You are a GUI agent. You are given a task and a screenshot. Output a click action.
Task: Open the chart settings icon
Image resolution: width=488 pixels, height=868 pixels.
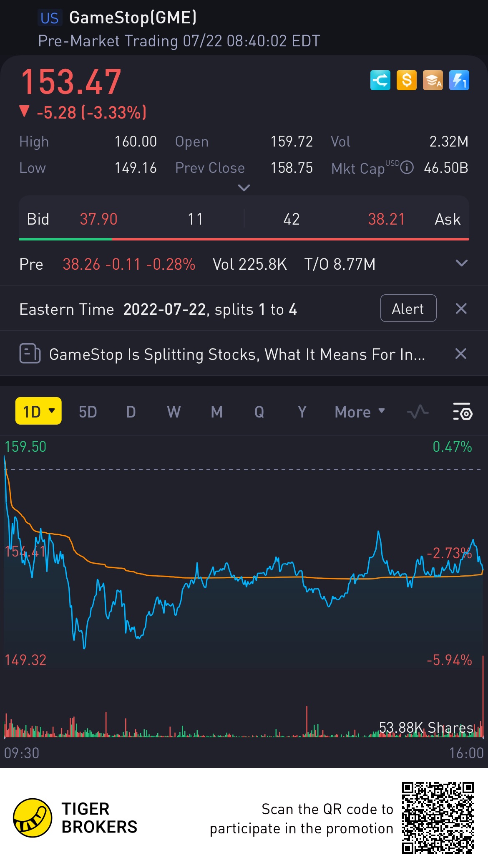462,412
